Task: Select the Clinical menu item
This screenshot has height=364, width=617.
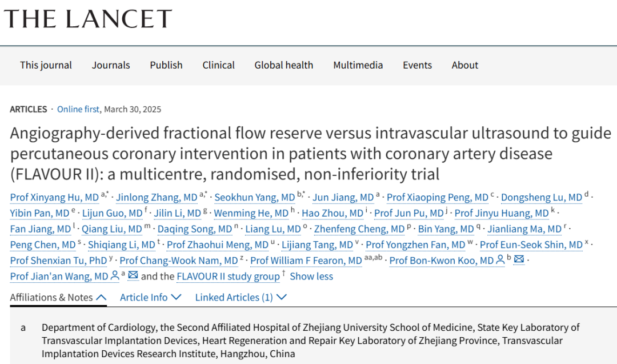Action: coord(218,65)
